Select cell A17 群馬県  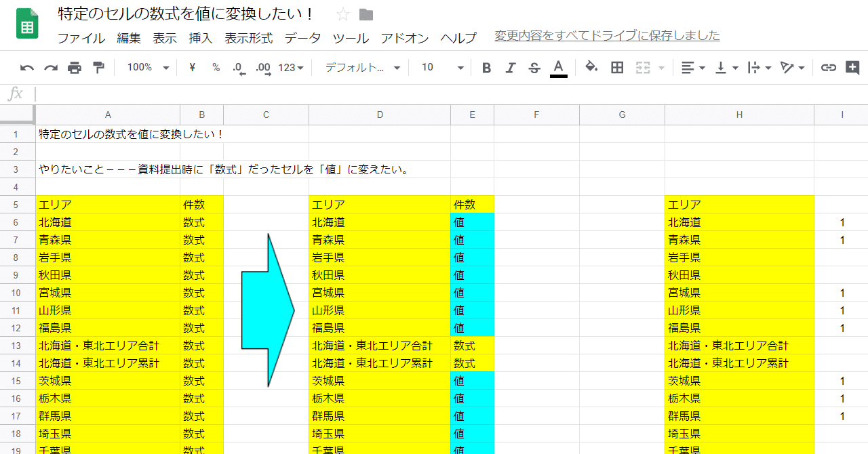point(108,416)
